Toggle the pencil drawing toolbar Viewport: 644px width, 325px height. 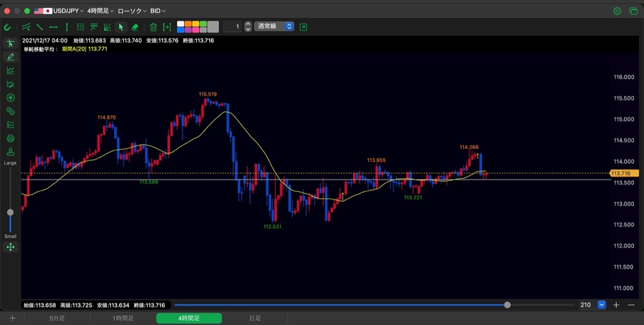[10, 57]
